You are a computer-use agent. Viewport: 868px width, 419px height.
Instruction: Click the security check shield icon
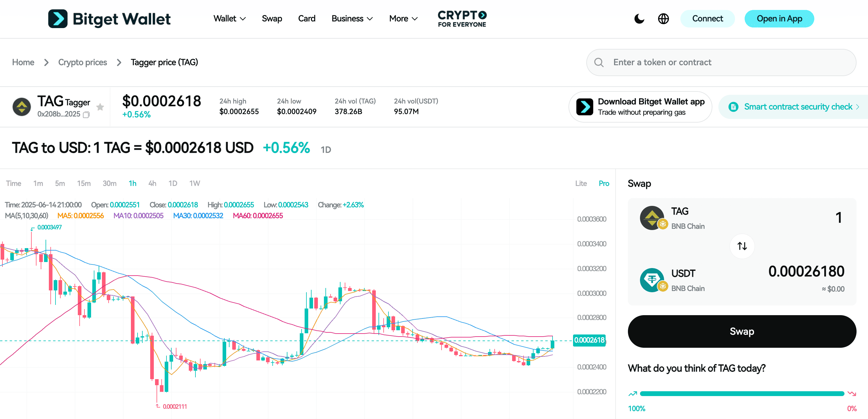pyautogui.click(x=733, y=107)
